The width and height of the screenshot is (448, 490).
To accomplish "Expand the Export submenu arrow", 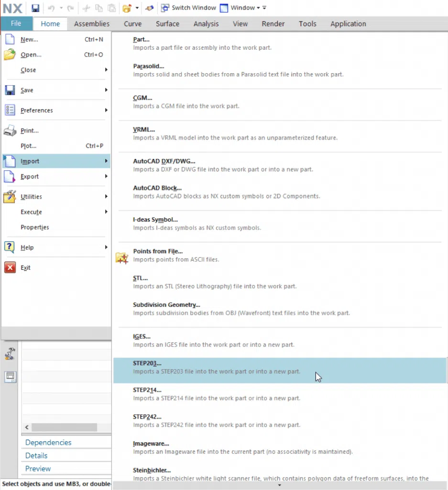I will pos(106,176).
